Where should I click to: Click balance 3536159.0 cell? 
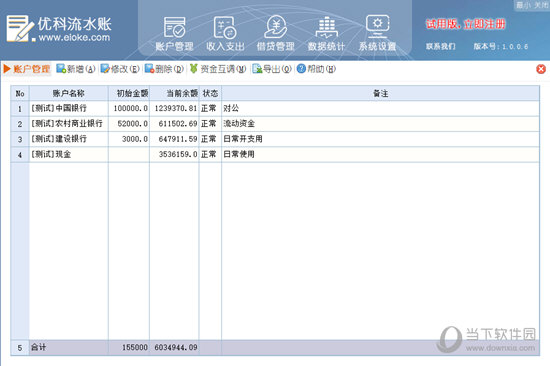pos(174,154)
